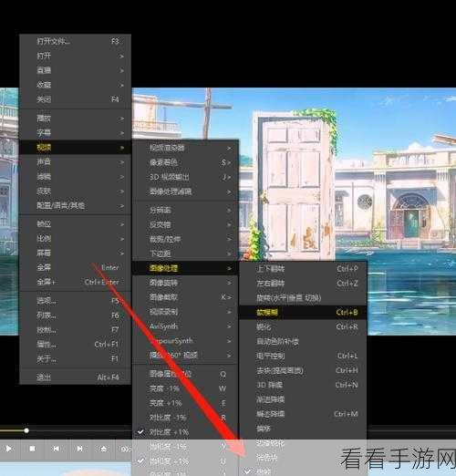Expand the 声音 (audio) submenu
Screen dimensions: 456x476
click(75, 162)
